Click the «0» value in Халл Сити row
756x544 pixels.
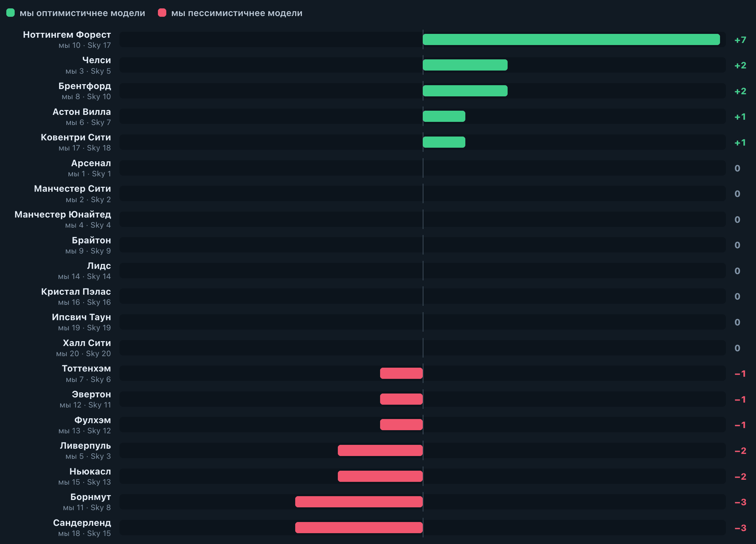[x=737, y=348]
